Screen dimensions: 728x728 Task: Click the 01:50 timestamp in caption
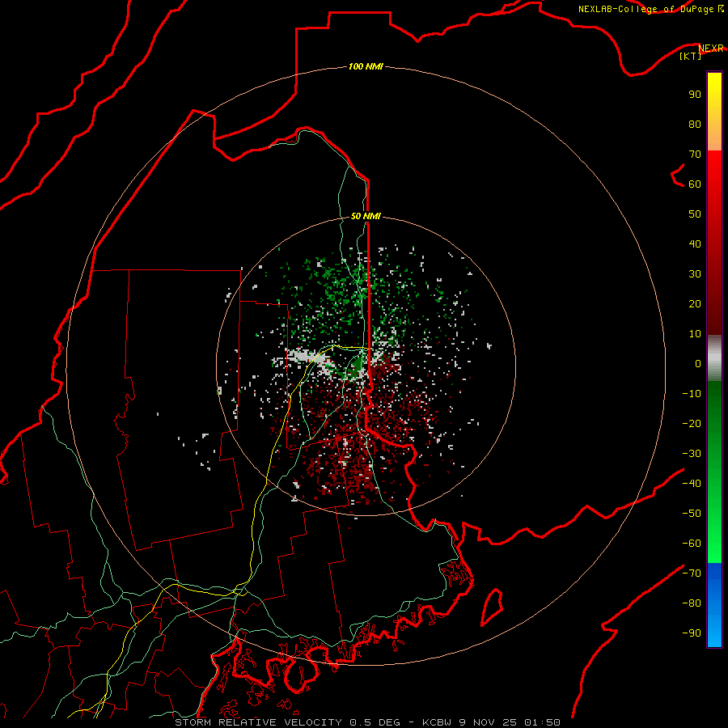[x=542, y=722]
